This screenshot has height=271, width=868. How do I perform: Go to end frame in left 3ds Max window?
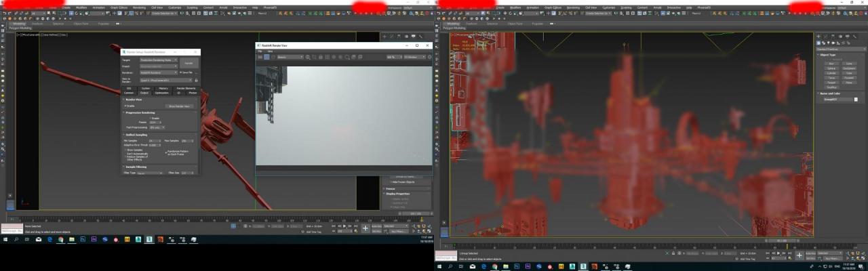point(356,226)
